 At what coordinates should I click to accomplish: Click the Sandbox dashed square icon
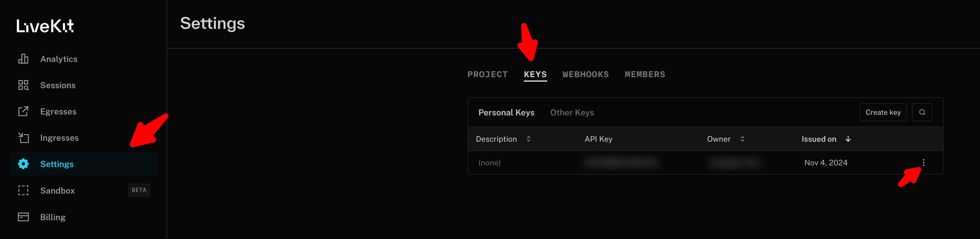tap(23, 190)
